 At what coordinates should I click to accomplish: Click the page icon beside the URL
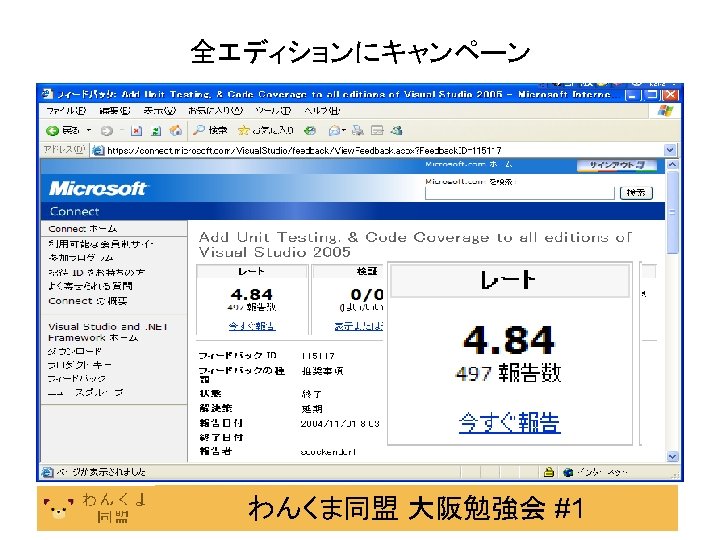(x=97, y=150)
